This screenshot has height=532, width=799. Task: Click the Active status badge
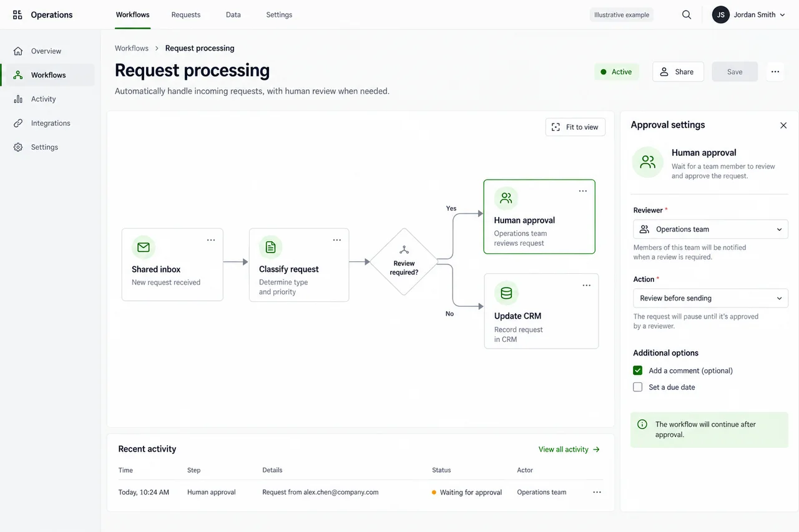click(617, 72)
